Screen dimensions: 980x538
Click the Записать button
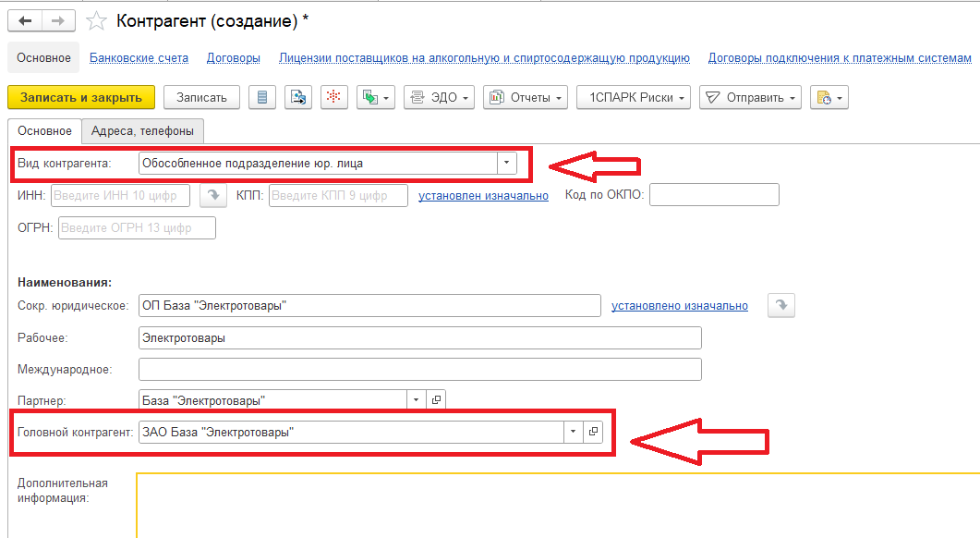(201, 97)
